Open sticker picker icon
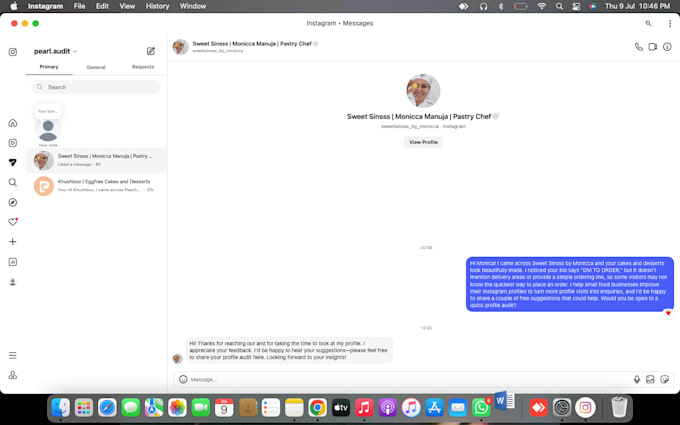 tap(664, 379)
